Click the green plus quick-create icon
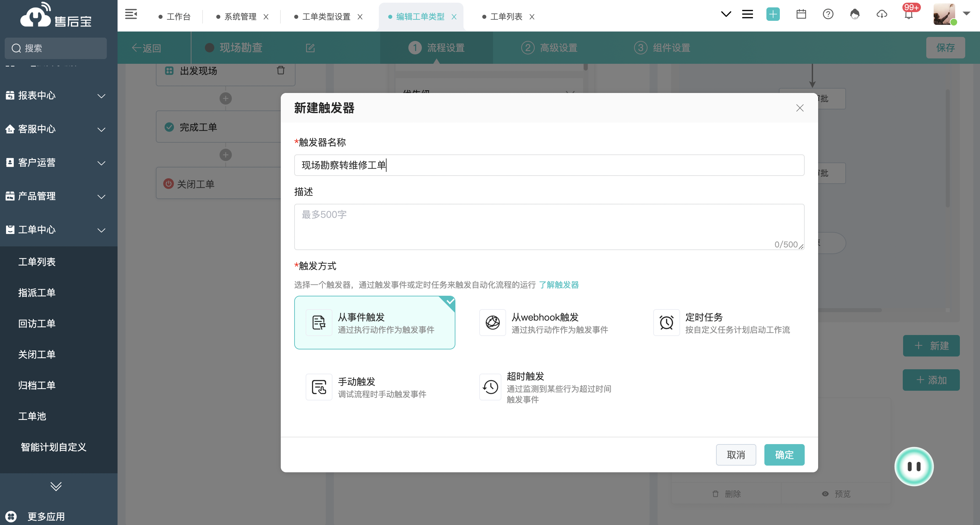The width and height of the screenshot is (980, 525). (x=773, y=14)
